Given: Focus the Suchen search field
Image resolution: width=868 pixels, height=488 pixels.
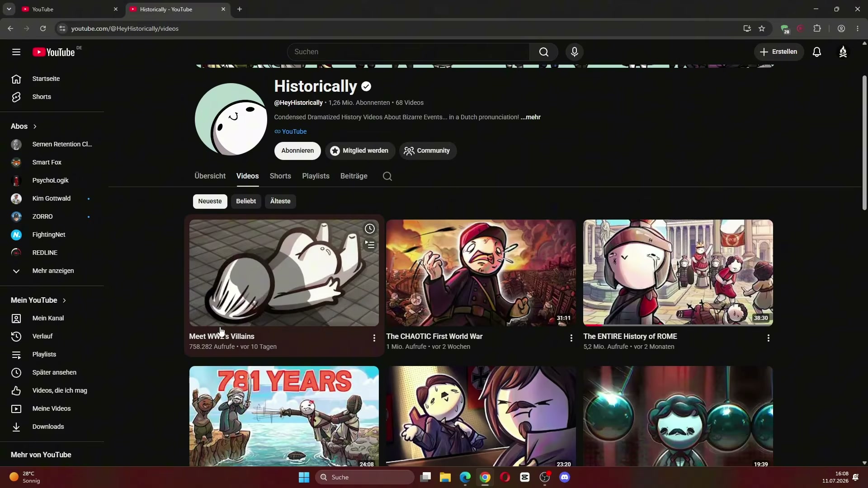Looking at the screenshot, I should click(408, 52).
